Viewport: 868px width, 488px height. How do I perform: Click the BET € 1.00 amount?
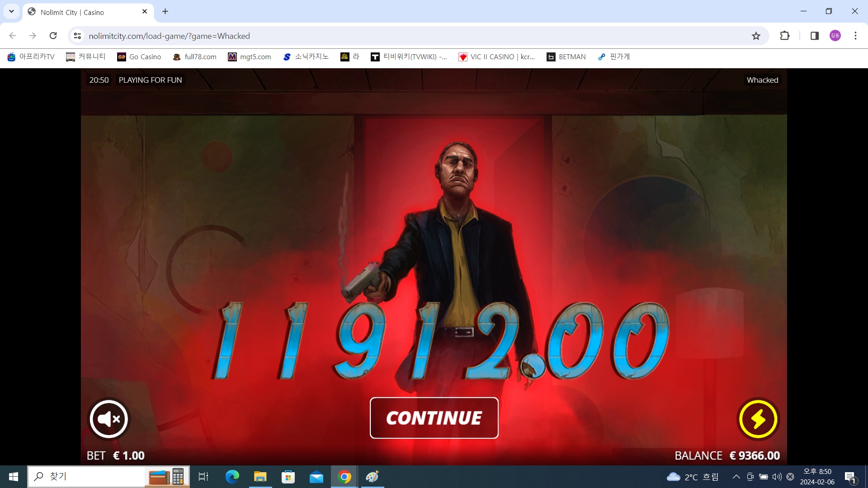coord(116,455)
